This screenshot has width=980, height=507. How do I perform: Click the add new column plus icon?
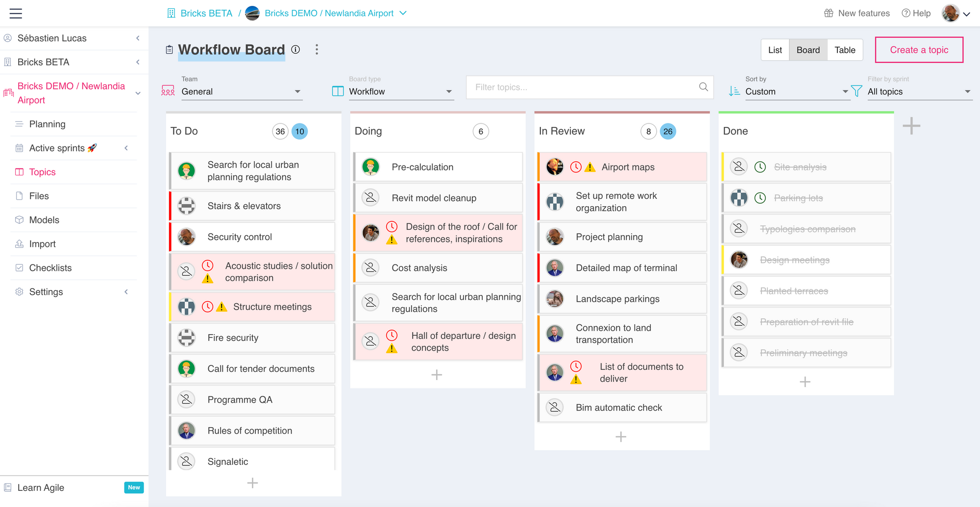(911, 126)
